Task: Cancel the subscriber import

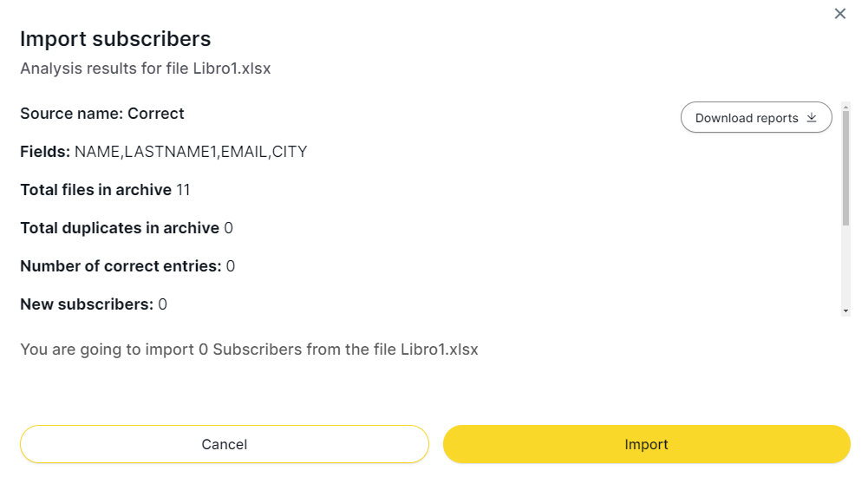Action: 225,444
